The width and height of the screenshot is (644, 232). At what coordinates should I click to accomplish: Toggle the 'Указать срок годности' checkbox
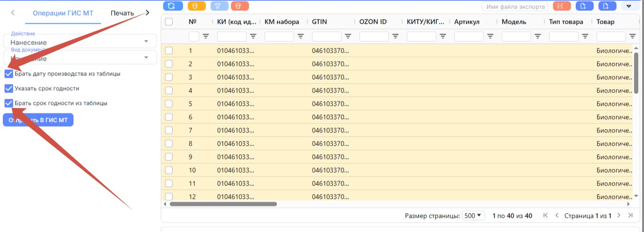point(9,88)
